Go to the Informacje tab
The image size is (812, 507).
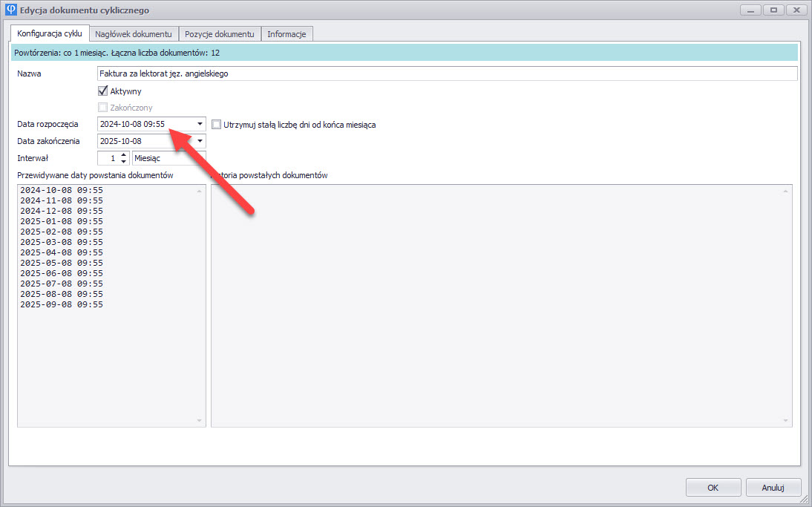click(287, 34)
